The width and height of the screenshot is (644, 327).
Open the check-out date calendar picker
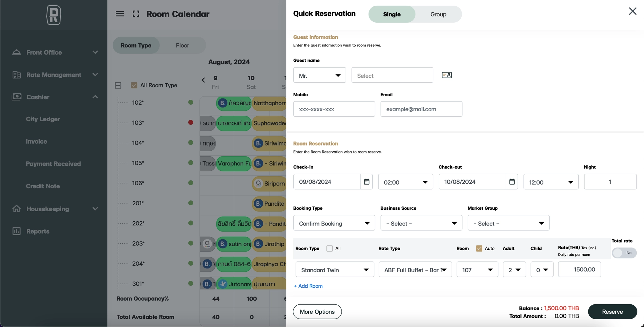pyautogui.click(x=512, y=182)
